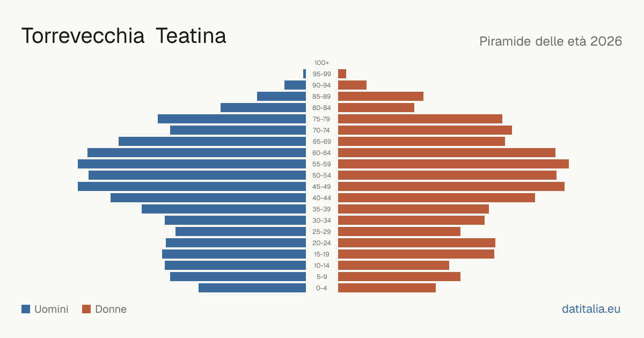Image resolution: width=644 pixels, height=338 pixels.
Task: Click the women's bar for 55-59
Action: [453, 164]
